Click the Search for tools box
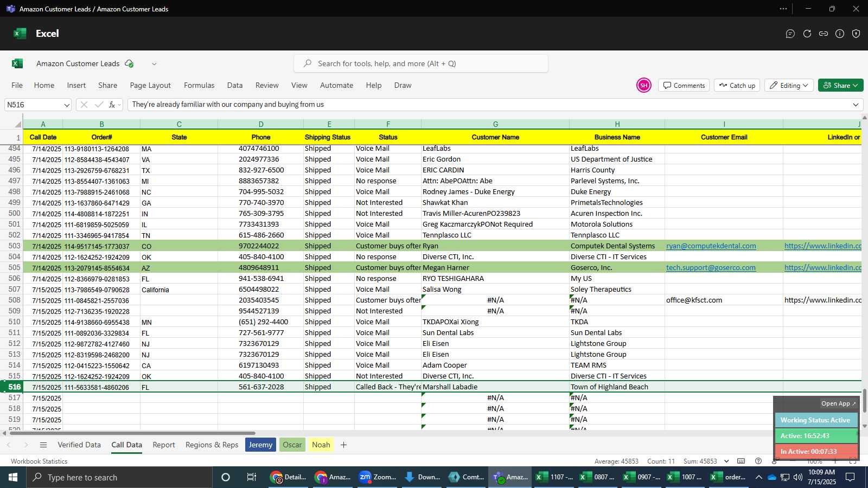868x488 pixels. click(x=421, y=63)
